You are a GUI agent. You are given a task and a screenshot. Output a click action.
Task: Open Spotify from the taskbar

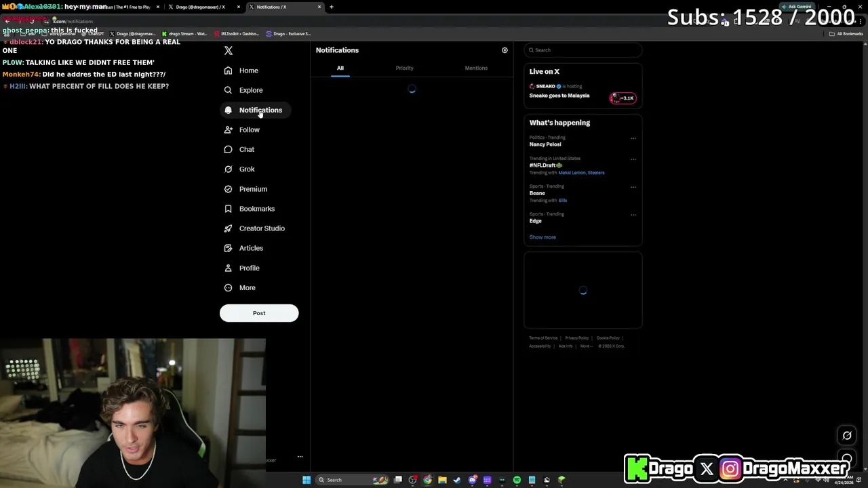[517, 480]
